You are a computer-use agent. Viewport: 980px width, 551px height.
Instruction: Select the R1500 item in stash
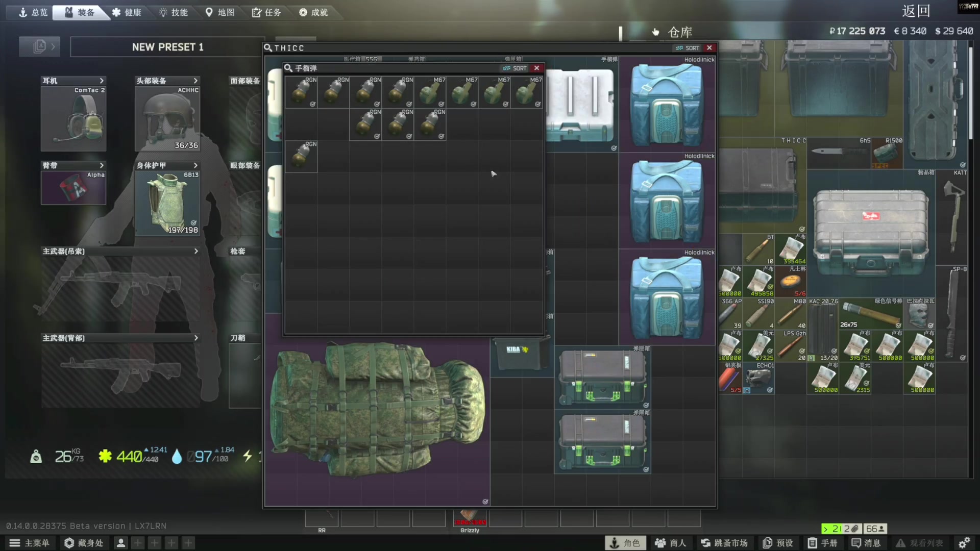887,153
